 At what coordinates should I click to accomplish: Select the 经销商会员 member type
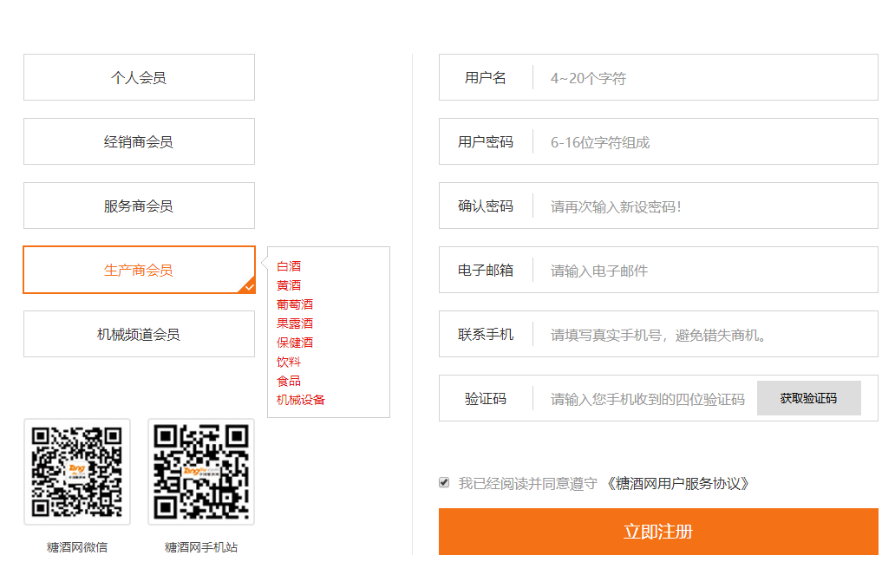[139, 141]
